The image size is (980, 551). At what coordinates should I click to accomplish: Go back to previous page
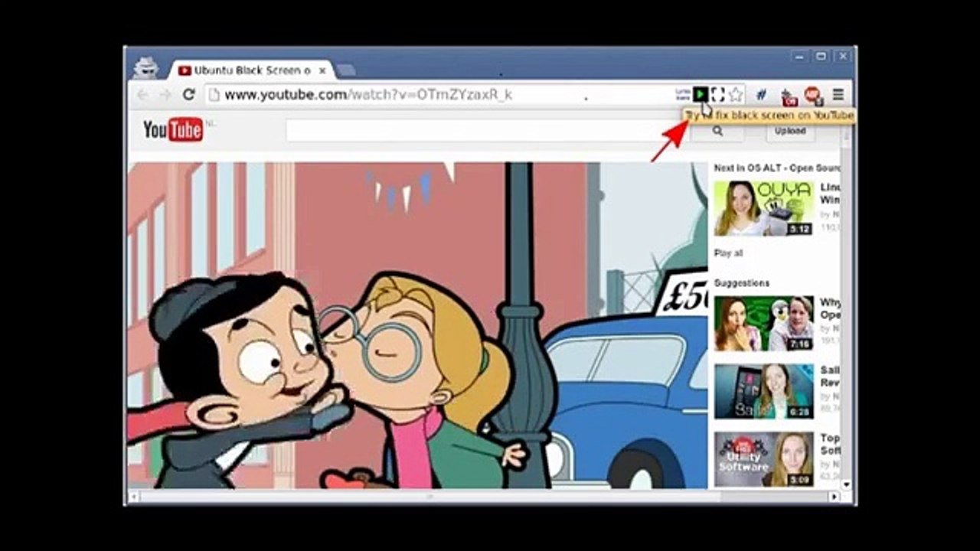142,94
